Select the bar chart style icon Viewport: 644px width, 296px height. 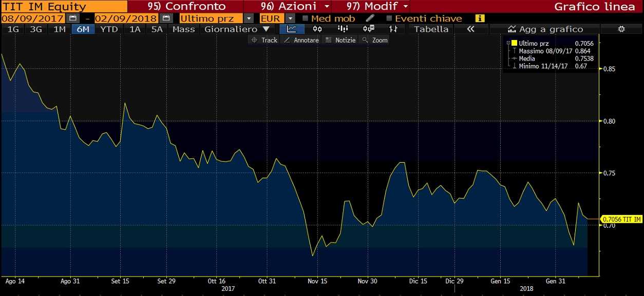343,29
